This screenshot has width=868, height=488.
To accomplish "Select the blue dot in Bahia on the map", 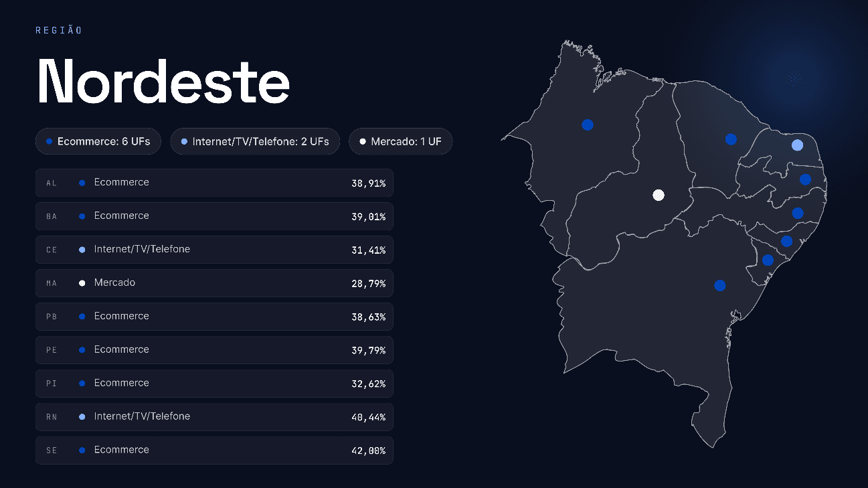I will click(720, 286).
